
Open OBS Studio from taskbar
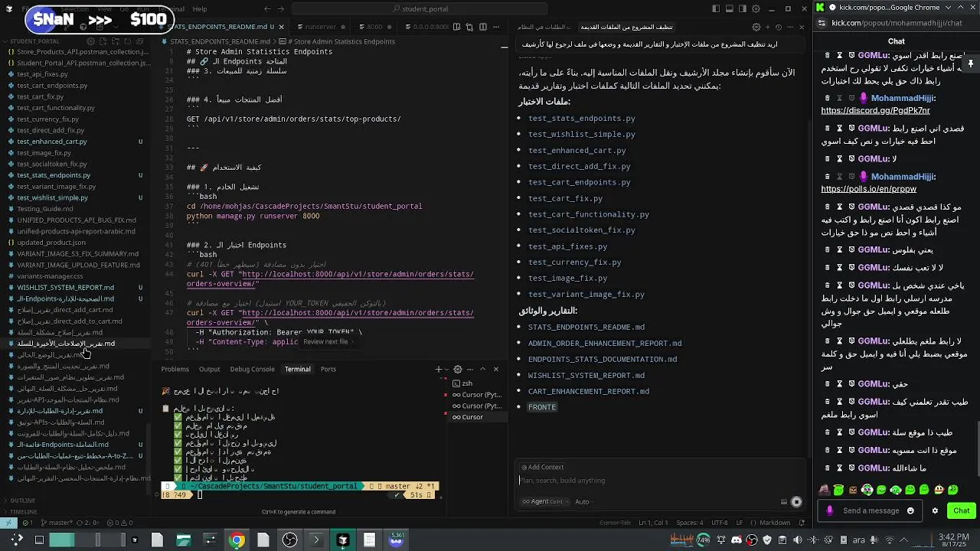(289, 540)
